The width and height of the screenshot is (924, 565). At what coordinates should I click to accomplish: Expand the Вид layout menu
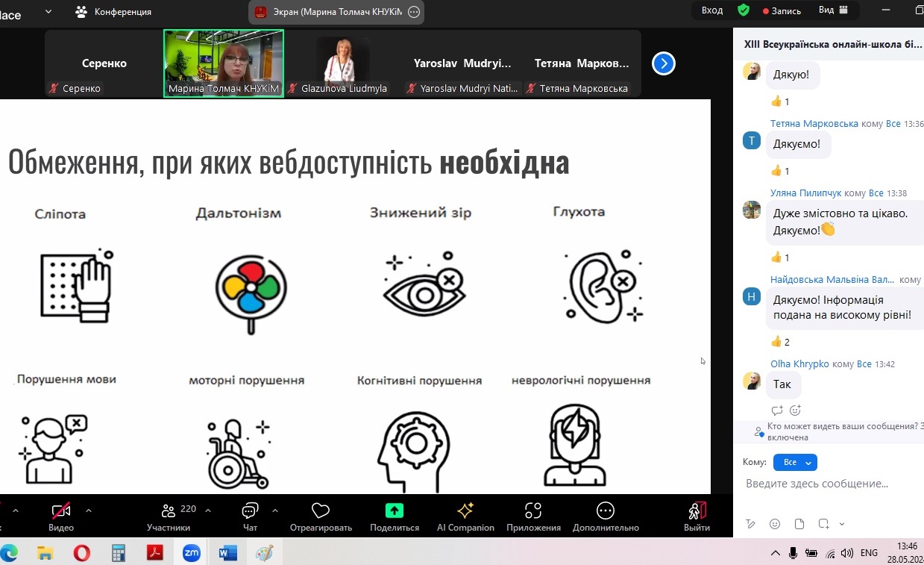pos(834,10)
